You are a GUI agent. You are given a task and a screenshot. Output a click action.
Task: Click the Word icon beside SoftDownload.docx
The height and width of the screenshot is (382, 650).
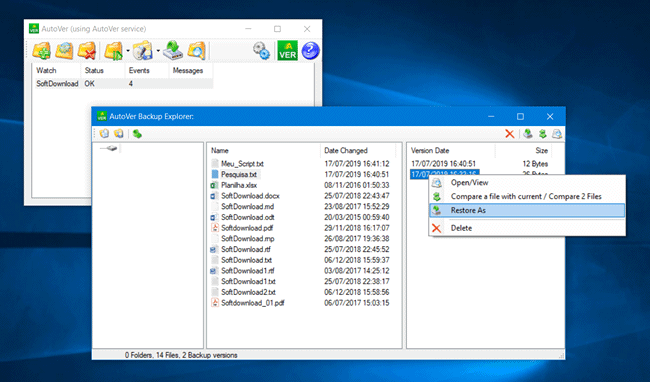click(214, 196)
